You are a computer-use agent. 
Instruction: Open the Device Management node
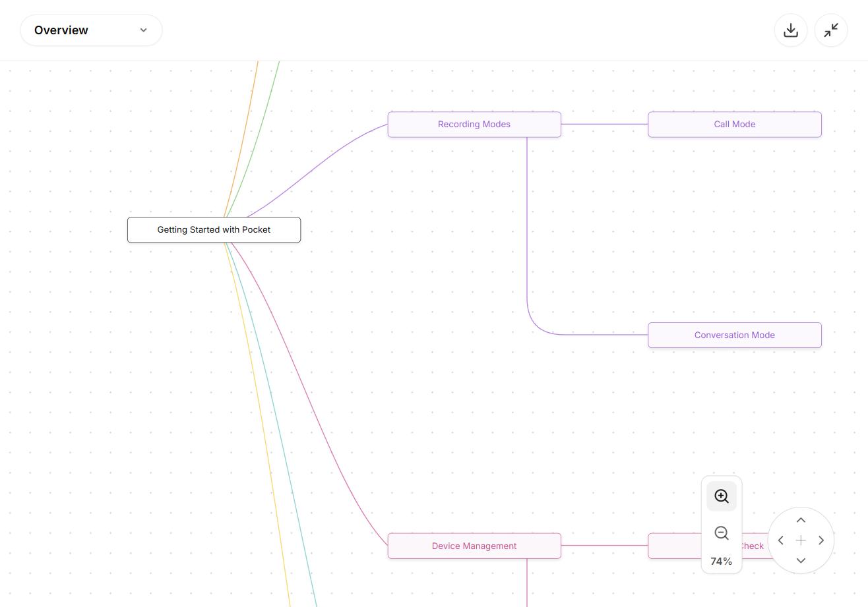[474, 546]
